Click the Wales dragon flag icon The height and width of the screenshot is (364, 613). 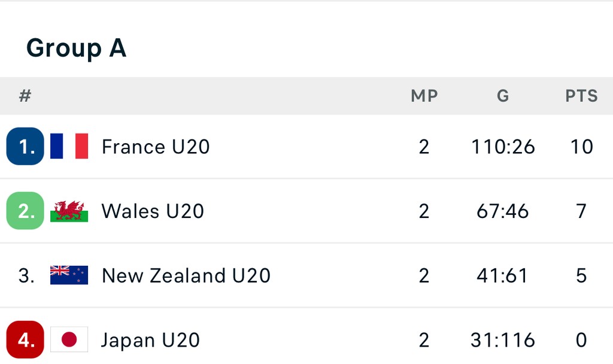pyautogui.click(x=69, y=211)
